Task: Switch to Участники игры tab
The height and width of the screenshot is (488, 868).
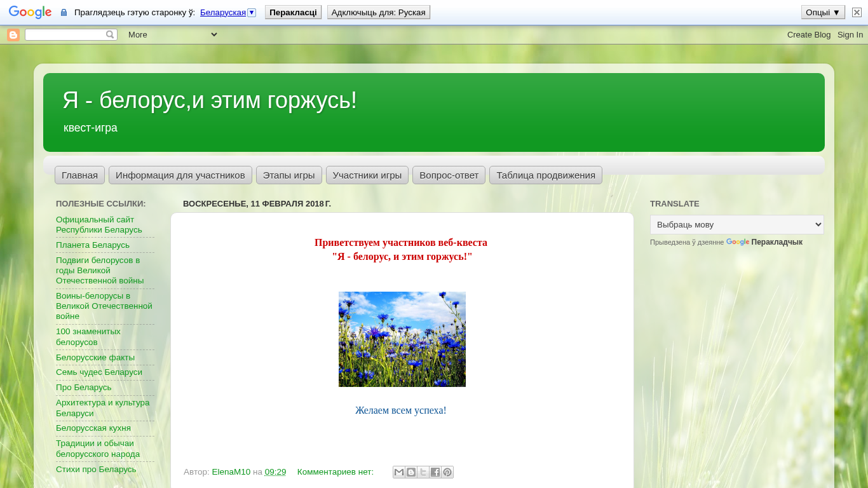Action: coord(367,175)
